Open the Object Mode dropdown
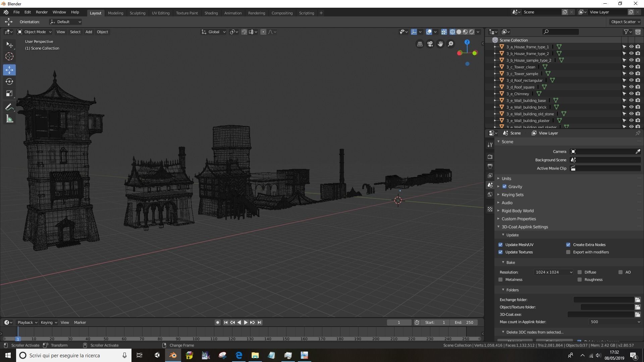644x362 pixels. point(35,32)
